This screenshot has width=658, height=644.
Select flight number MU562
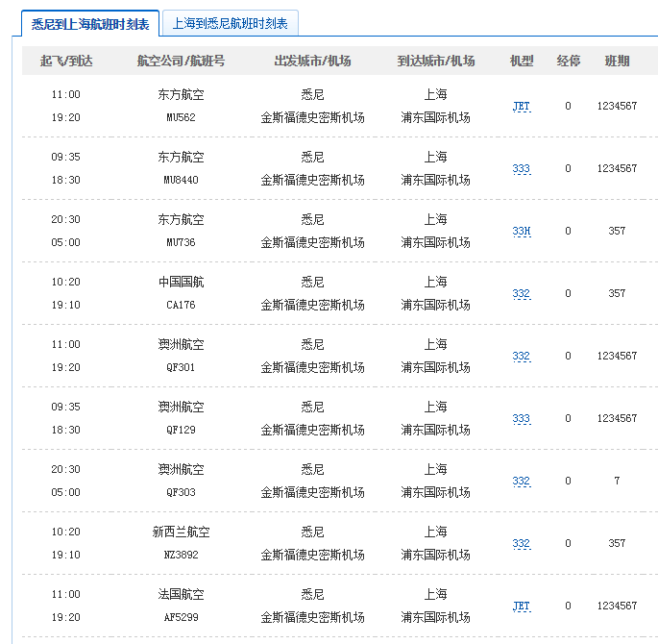(181, 117)
